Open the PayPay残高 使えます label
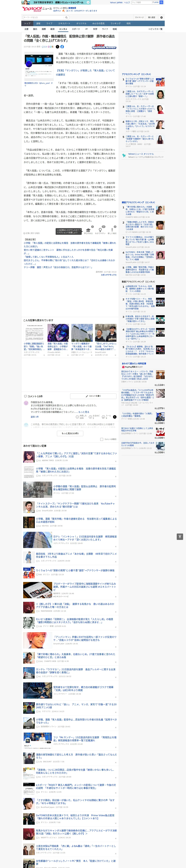 coord(132,367)
